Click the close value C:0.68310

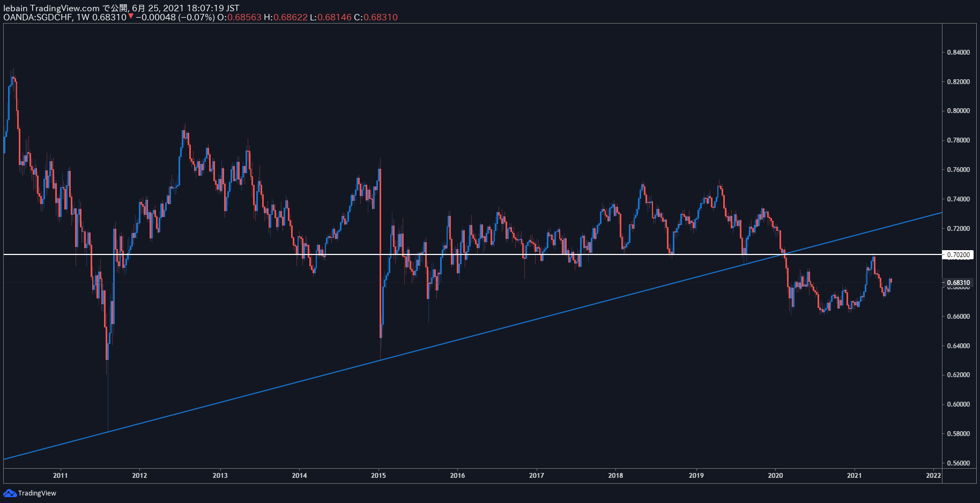(376, 17)
